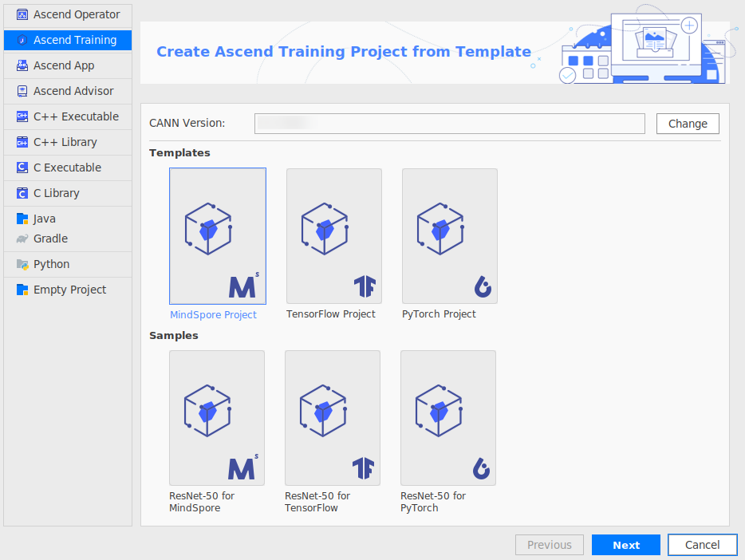This screenshot has width=745, height=560.
Task: Click the ResNet-50 for MindSpore label
Action: pyautogui.click(x=202, y=502)
